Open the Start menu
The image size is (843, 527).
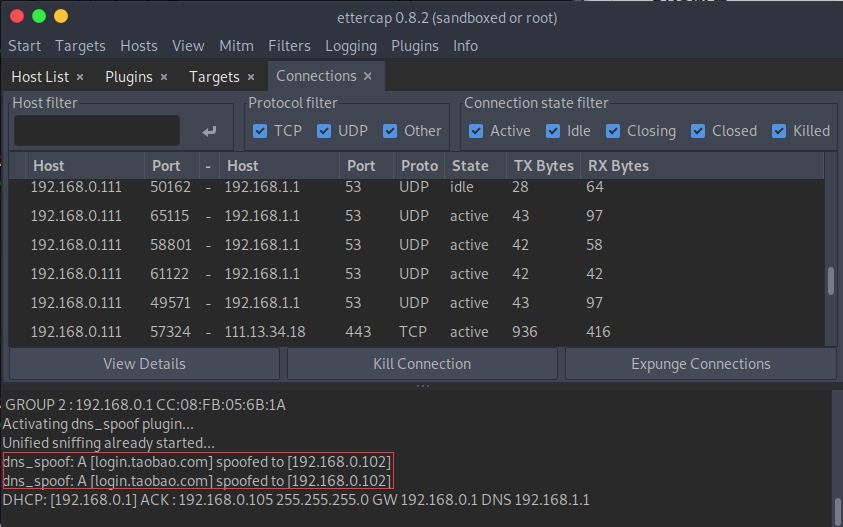24,46
